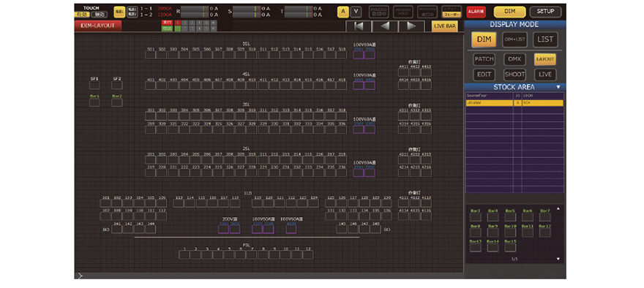Select the SF1 fixture box
The width and height of the screenshot is (644, 288).
(x=94, y=85)
